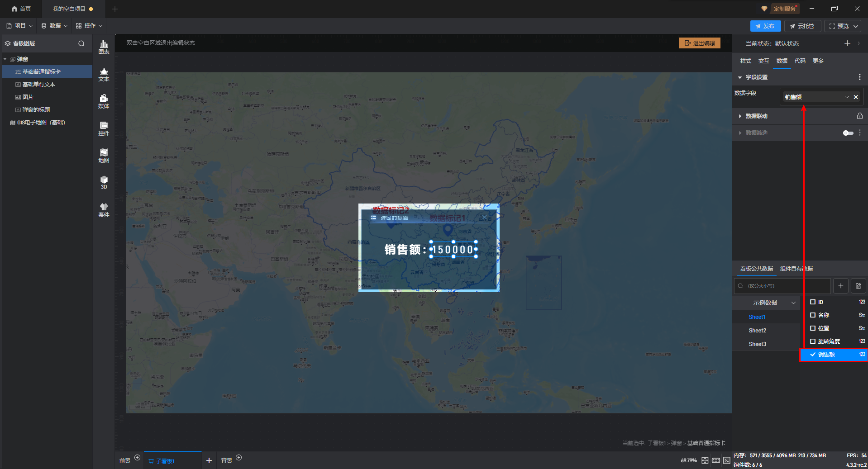This screenshot has width=868, height=469.
Task: Check the 旋转角度 field checkbox
Action: (813, 341)
